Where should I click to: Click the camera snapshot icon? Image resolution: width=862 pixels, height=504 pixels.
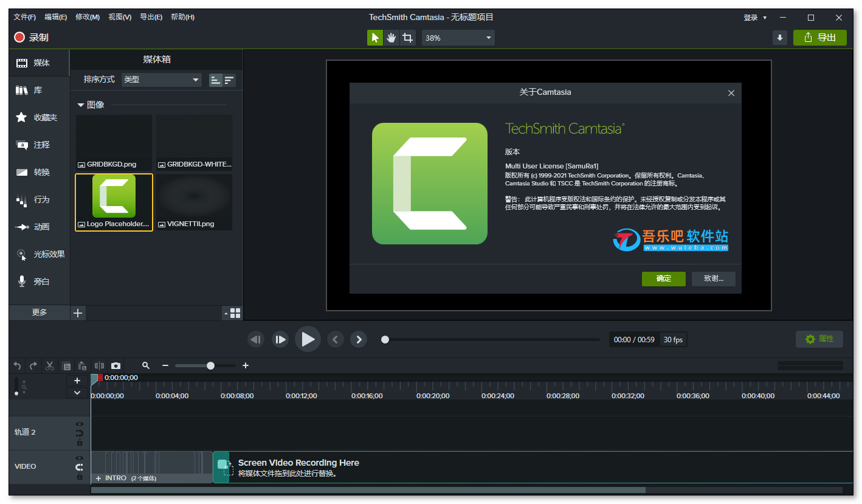116,365
